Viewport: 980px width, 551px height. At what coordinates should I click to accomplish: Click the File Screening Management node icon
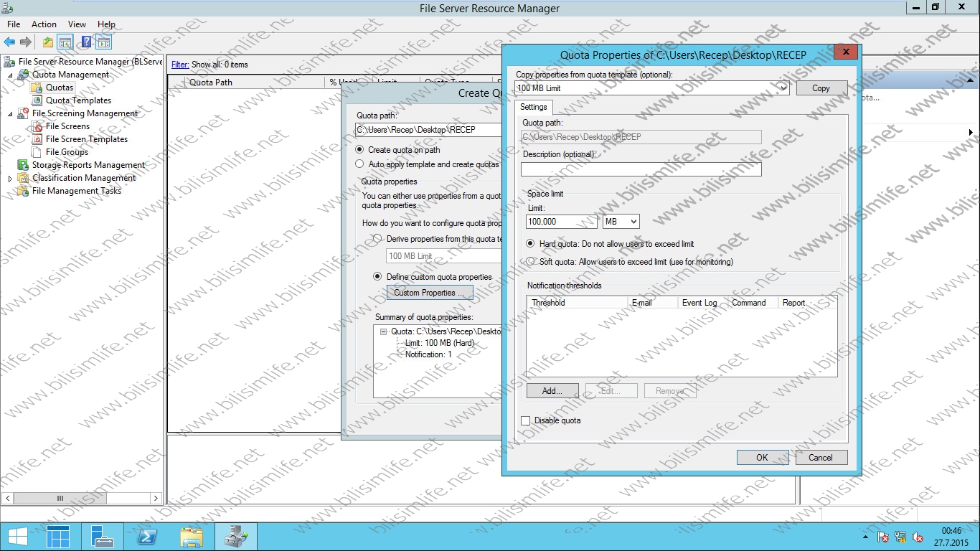coord(24,113)
